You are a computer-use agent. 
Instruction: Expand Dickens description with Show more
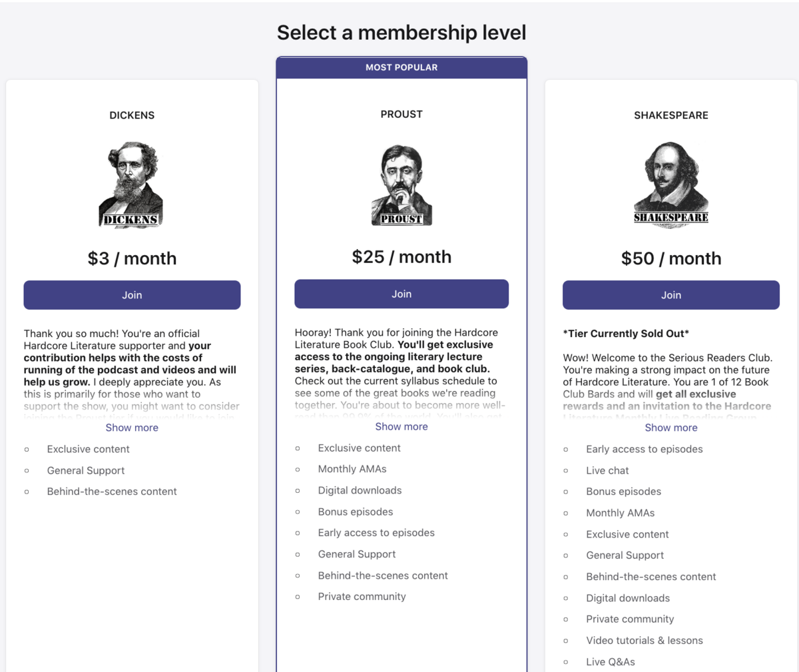(132, 428)
